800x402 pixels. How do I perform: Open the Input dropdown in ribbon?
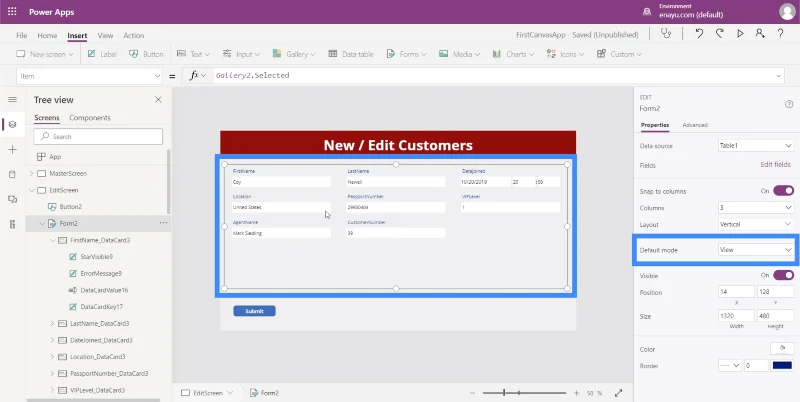[x=241, y=54]
